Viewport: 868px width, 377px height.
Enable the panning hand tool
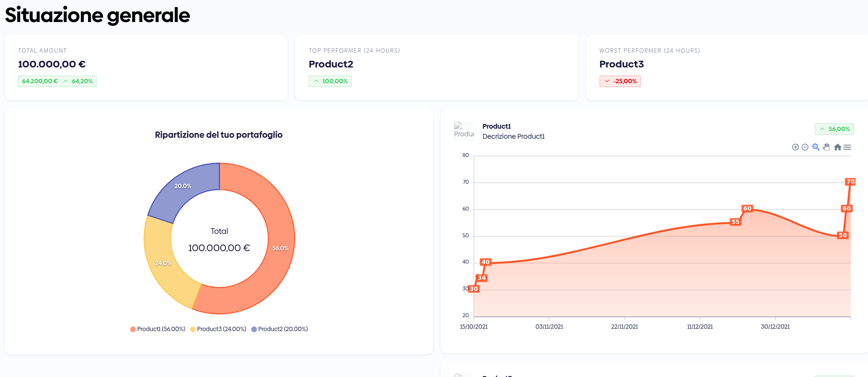coord(826,147)
